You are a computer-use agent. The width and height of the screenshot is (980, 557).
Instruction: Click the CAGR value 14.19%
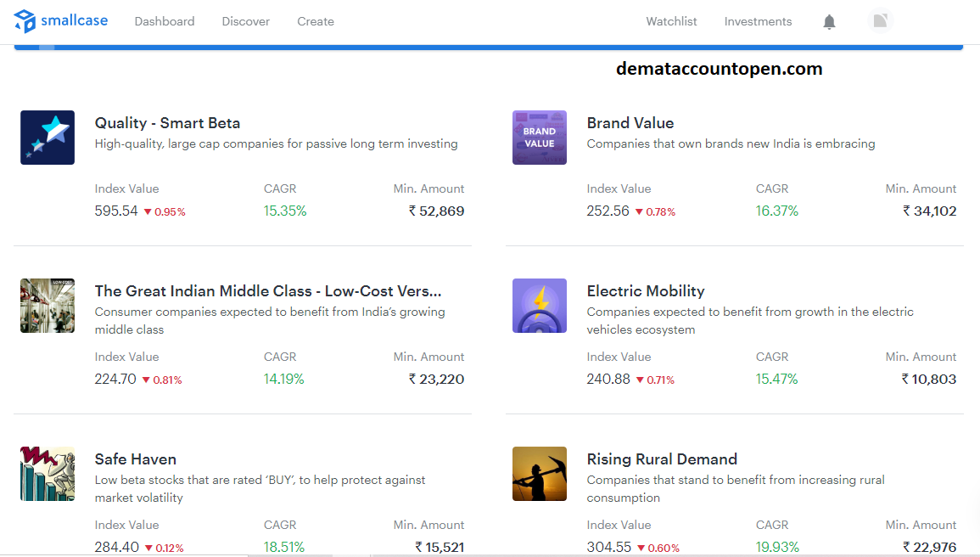click(283, 380)
